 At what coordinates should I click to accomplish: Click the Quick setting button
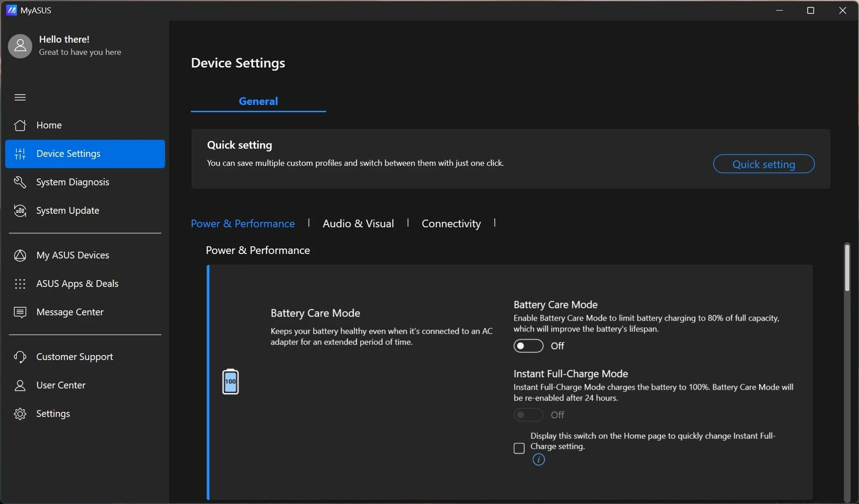[764, 164]
